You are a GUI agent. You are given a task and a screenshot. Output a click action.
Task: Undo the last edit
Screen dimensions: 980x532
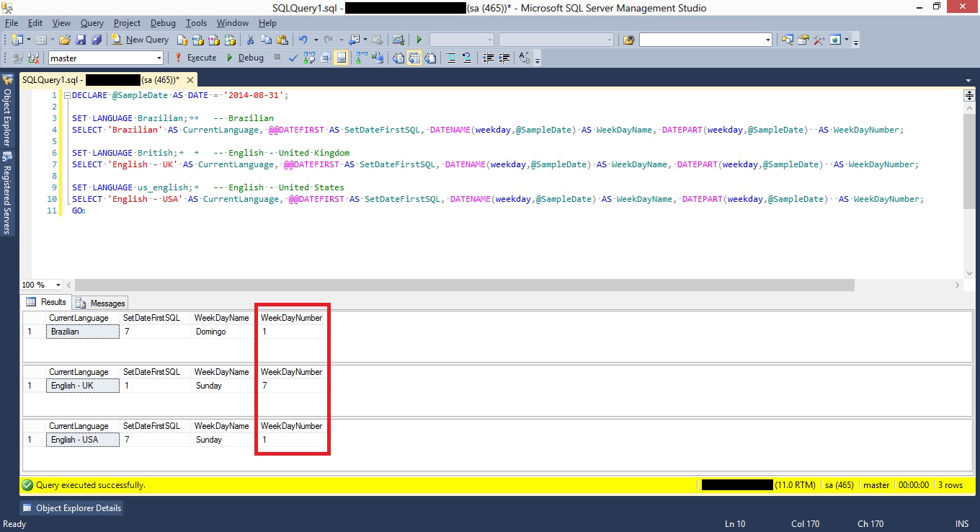(x=303, y=40)
